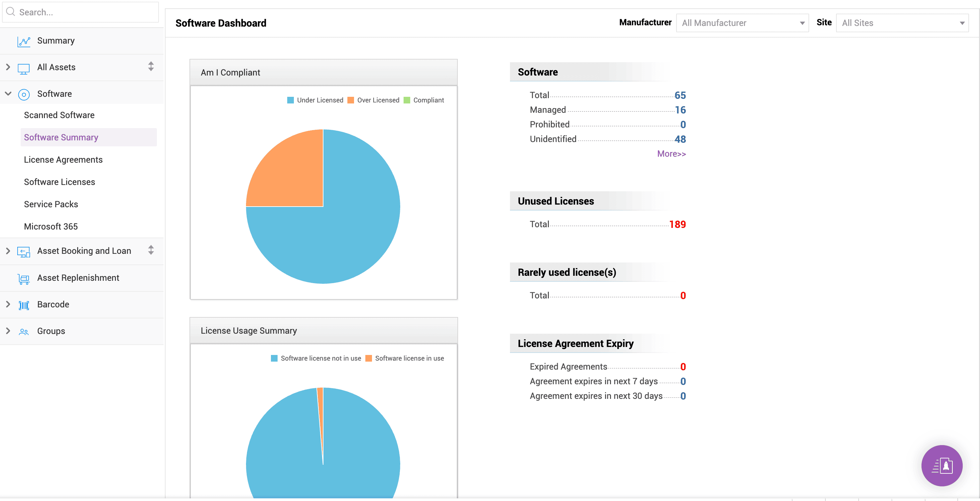Viewport: 980px width, 501px height.
Task: Open the All Manufacturer dropdown
Action: 742,23
